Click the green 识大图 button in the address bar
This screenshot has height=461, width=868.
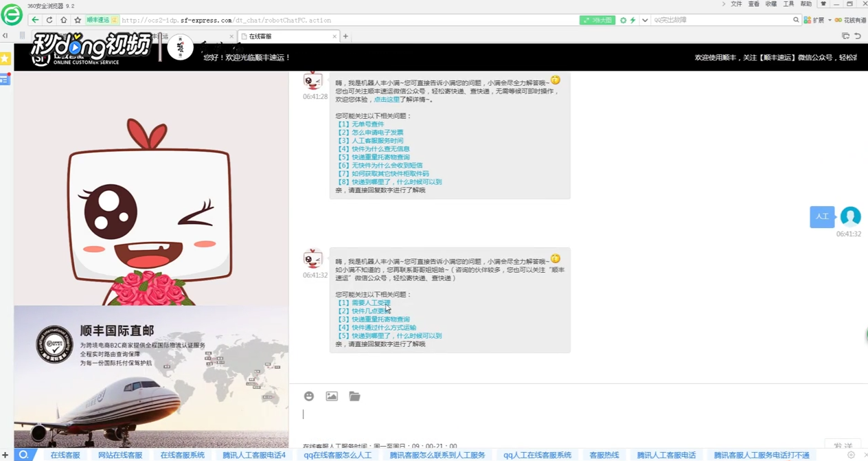pyautogui.click(x=597, y=20)
